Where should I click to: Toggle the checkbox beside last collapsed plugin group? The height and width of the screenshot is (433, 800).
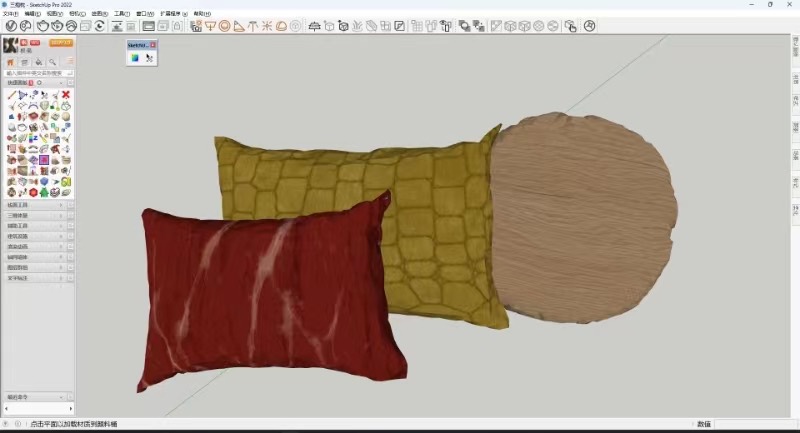(70, 278)
